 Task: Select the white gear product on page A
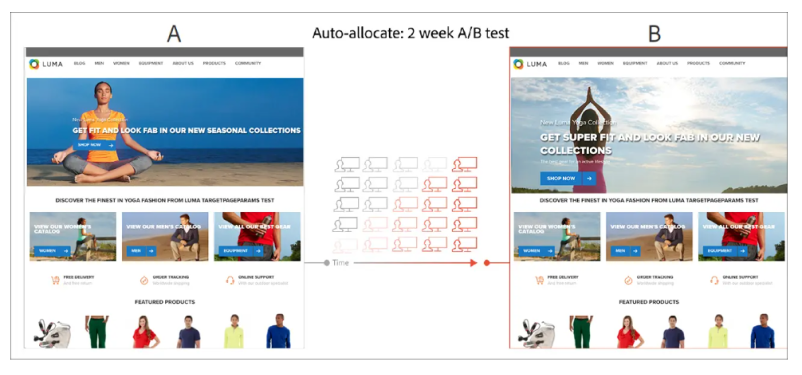click(52, 334)
